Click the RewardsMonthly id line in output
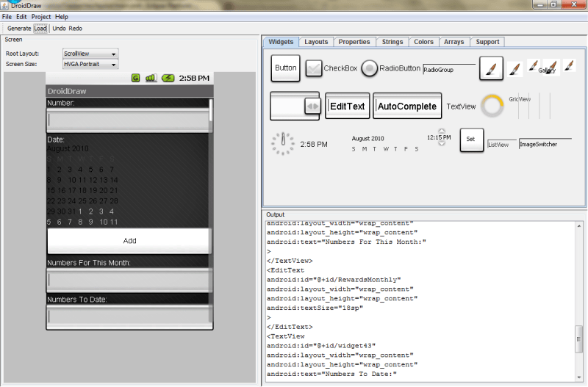The width and height of the screenshot is (588, 387). pos(334,280)
